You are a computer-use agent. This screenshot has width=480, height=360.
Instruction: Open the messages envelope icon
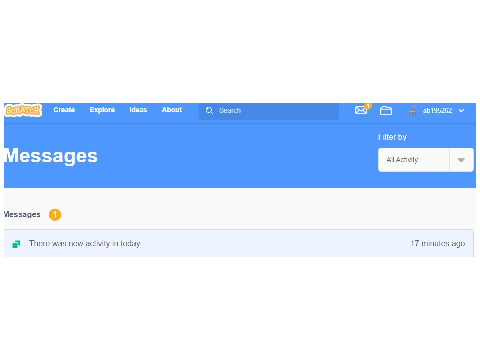pos(361,110)
